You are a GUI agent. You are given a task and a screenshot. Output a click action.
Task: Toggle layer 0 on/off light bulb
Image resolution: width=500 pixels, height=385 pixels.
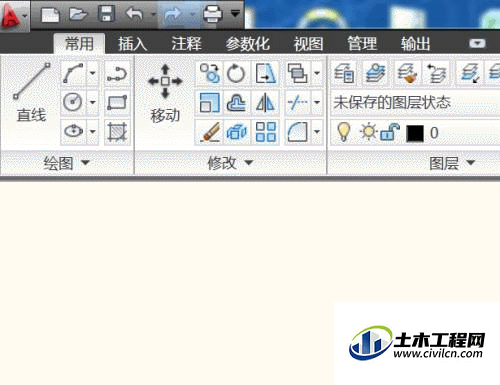click(344, 132)
